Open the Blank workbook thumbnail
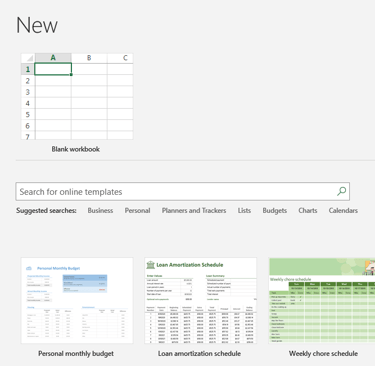This screenshot has height=366, width=375. coord(77,96)
